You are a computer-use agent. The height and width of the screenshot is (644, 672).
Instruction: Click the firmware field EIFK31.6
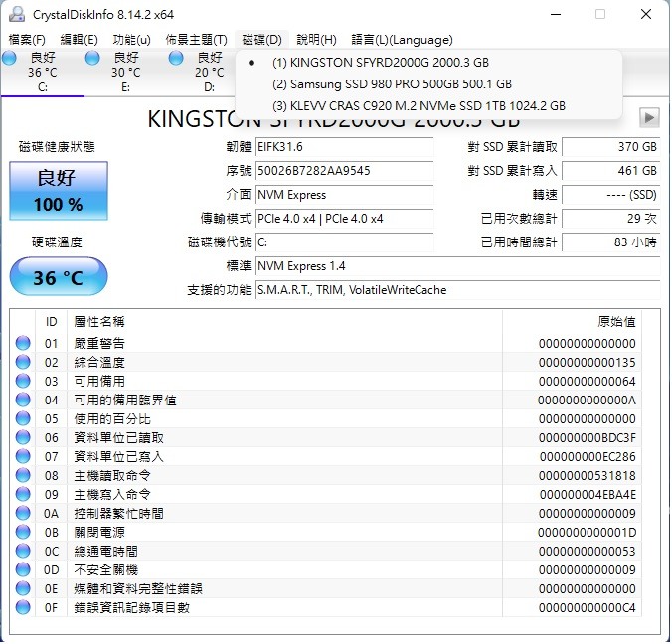[344, 147]
